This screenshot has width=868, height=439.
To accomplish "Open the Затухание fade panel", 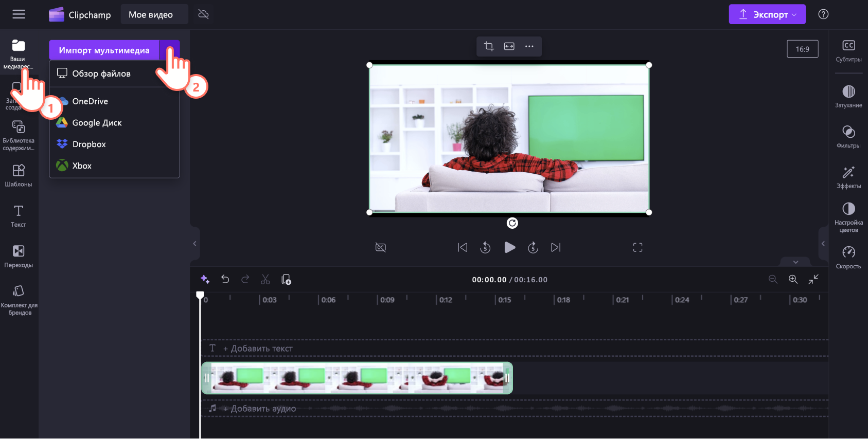I will [x=848, y=96].
